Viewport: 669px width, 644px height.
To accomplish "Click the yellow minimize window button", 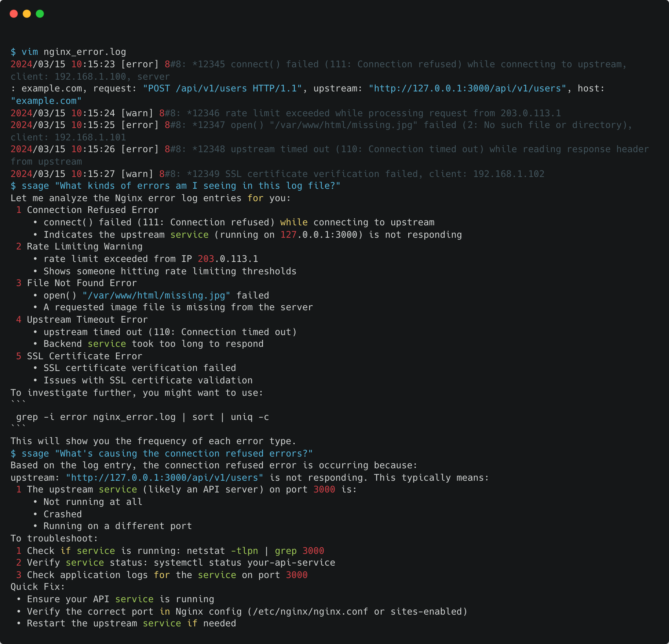I will [x=27, y=14].
